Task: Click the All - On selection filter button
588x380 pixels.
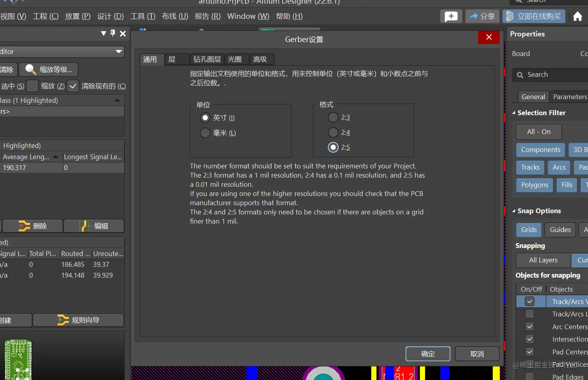Action: 539,132
